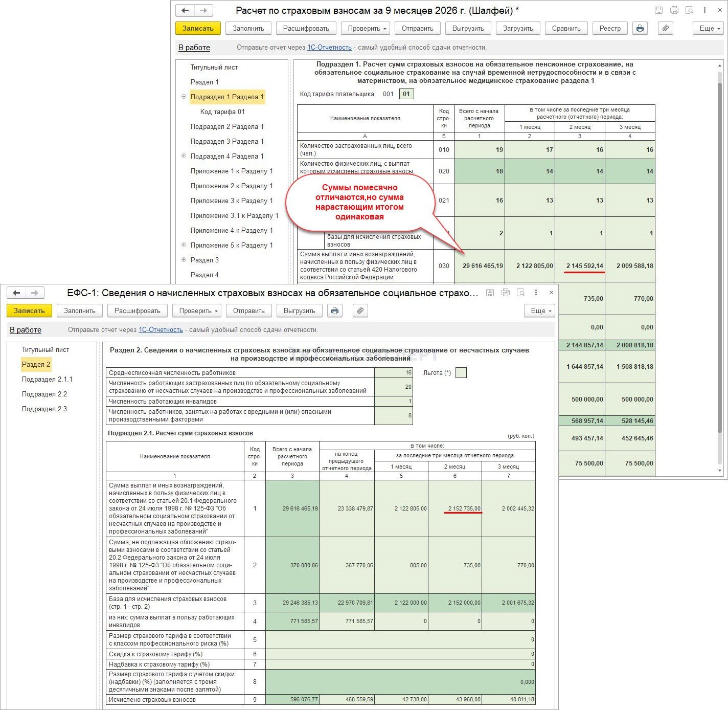
Task: Select Раздел 1 in the navigation tree
Action: (204, 82)
